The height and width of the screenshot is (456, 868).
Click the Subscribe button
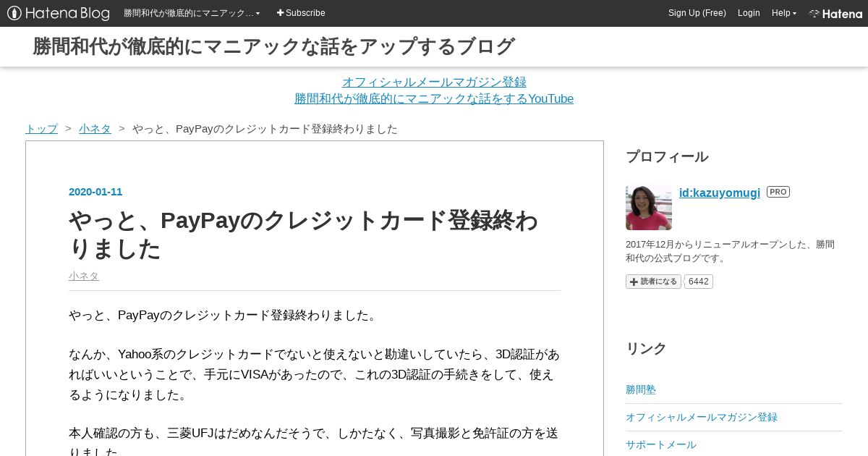301,13
